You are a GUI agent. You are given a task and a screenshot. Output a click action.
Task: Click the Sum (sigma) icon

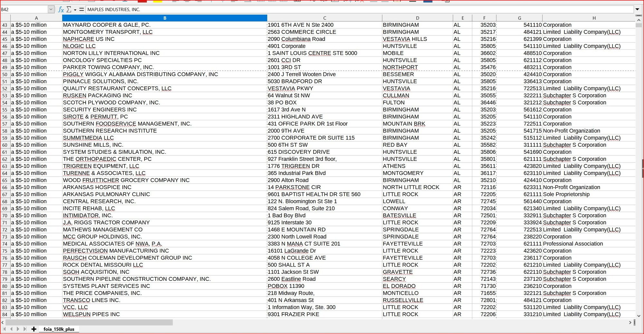tap(69, 10)
